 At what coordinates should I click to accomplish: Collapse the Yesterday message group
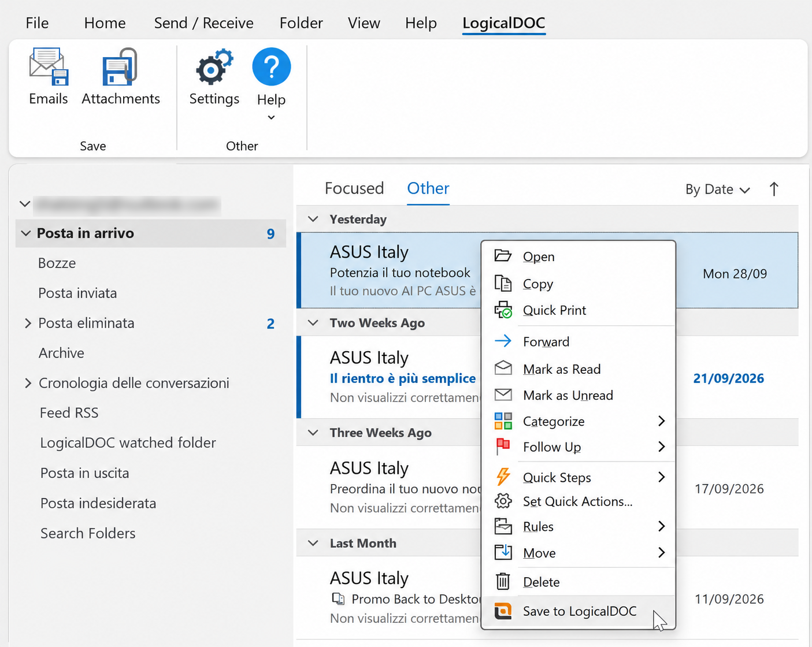tap(313, 219)
